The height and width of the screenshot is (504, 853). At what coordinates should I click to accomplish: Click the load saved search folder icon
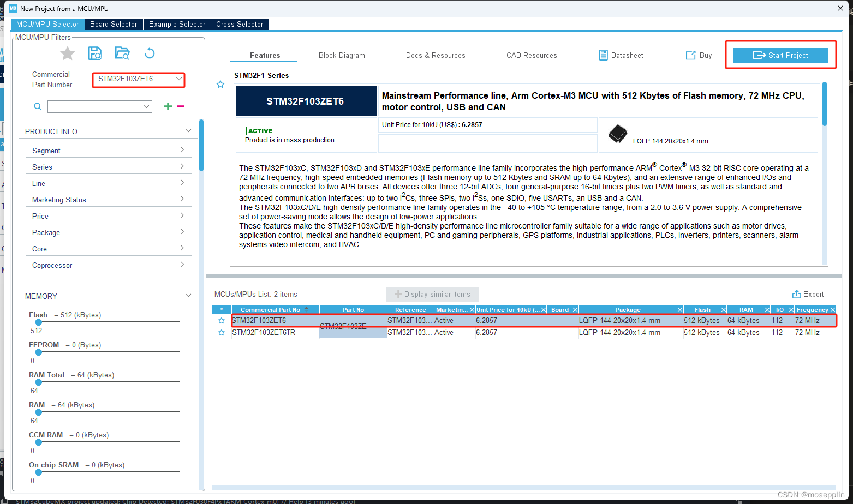122,53
